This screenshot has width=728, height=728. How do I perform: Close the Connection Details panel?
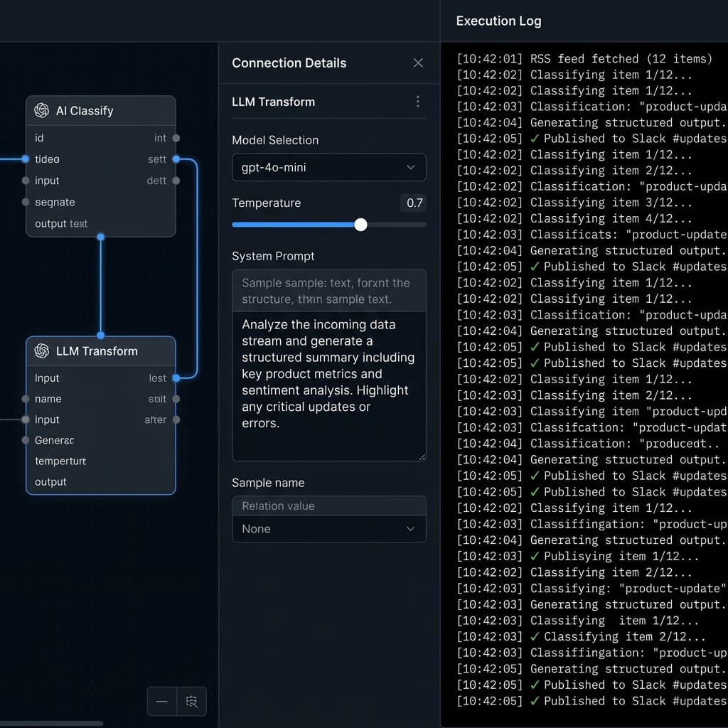click(x=418, y=63)
